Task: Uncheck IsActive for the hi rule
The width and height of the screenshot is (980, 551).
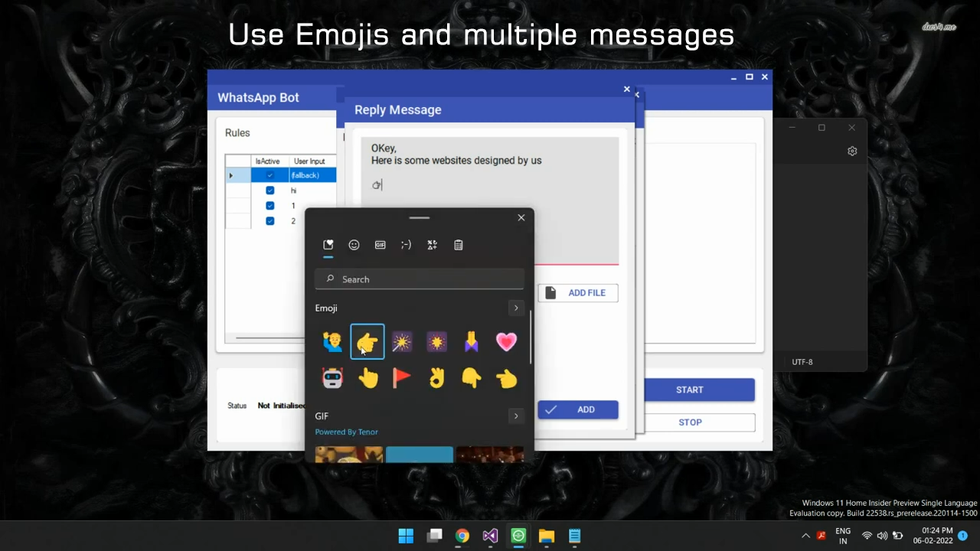Action: (269, 191)
